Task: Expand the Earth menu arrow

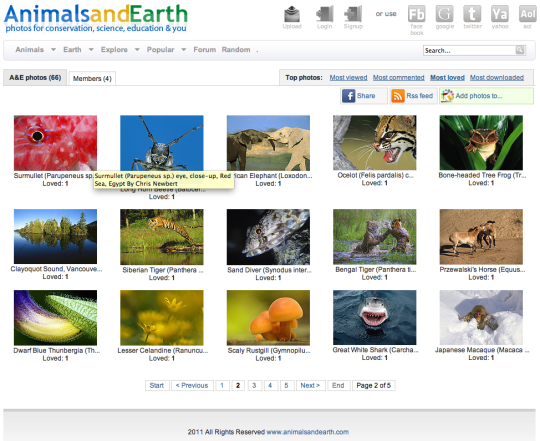Action: point(91,50)
